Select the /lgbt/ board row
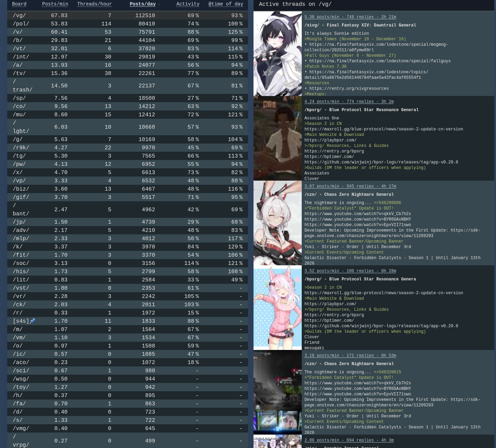Image resolution: width=496 pixels, height=448 pixels. 127,127
